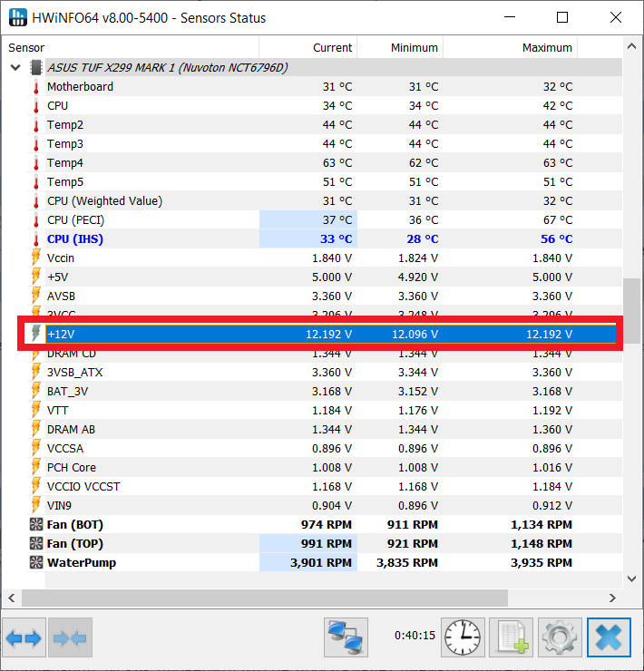Viewport: 644px width, 671px height.
Task: Select the VTT voltage row
Action: coord(326,411)
